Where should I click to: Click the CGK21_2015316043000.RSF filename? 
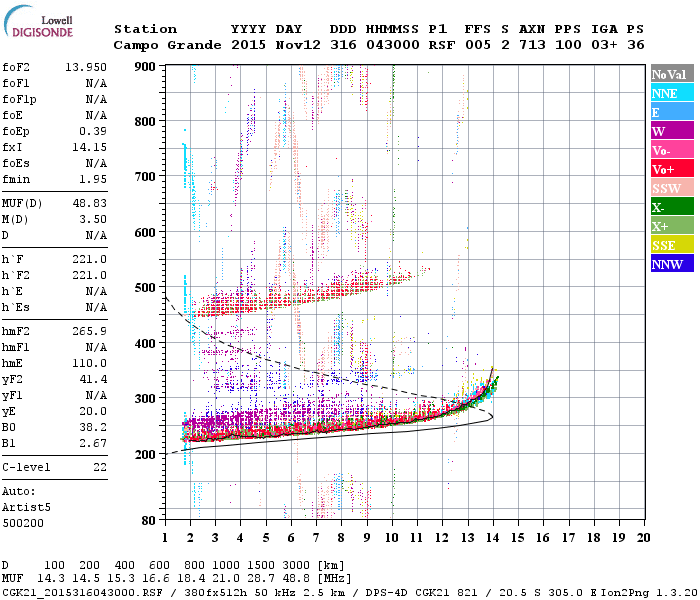click(x=82, y=592)
